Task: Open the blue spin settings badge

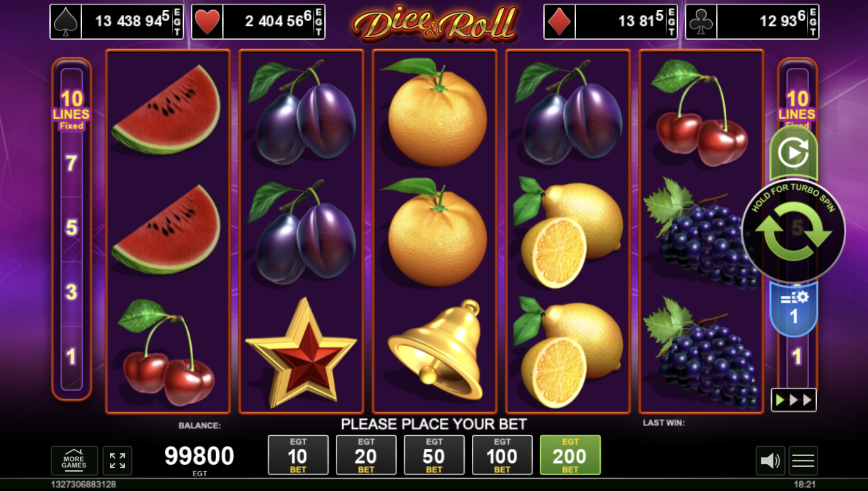Action: (x=793, y=309)
